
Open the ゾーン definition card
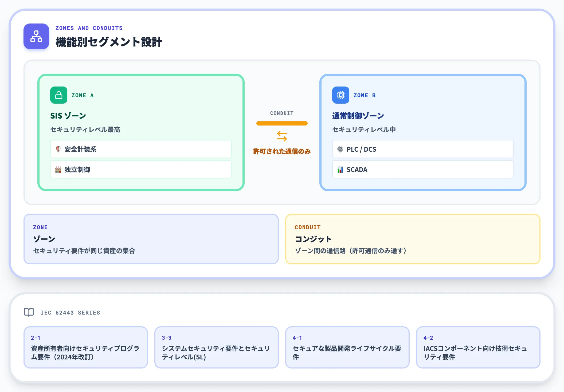point(151,239)
